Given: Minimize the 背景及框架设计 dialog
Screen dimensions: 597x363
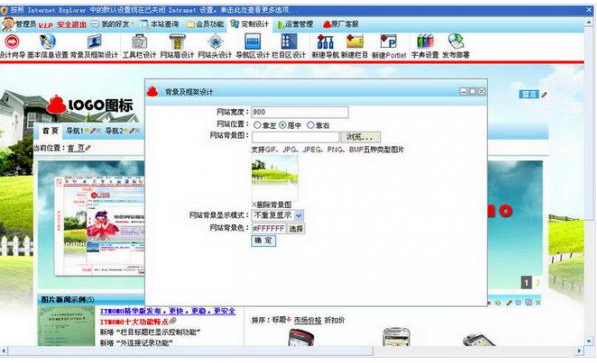Looking at the screenshot, I should (x=463, y=91).
